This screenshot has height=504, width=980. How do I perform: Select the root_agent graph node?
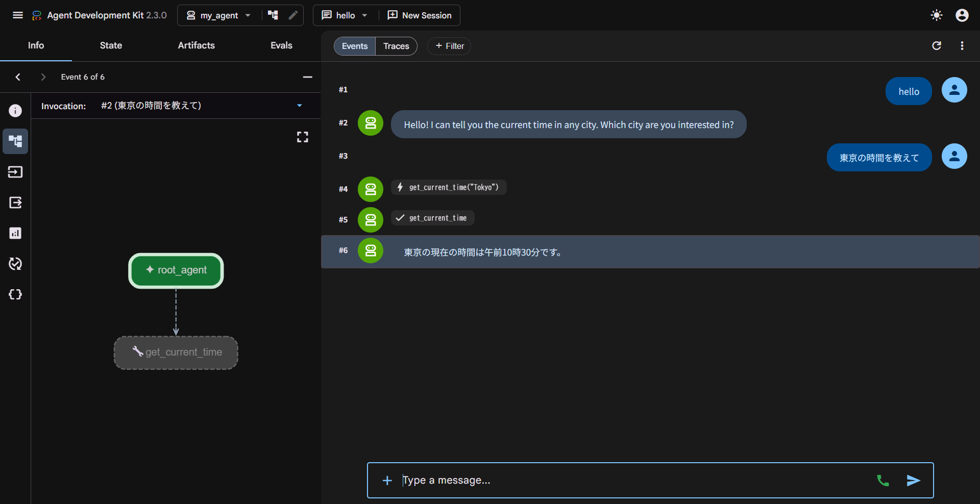[176, 270]
